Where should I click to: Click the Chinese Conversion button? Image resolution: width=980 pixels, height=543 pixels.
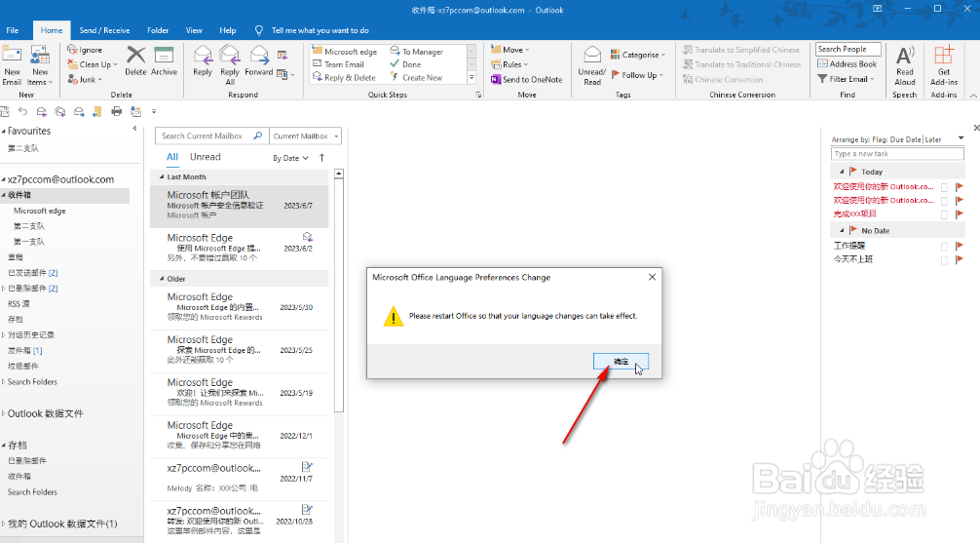(x=723, y=79)
